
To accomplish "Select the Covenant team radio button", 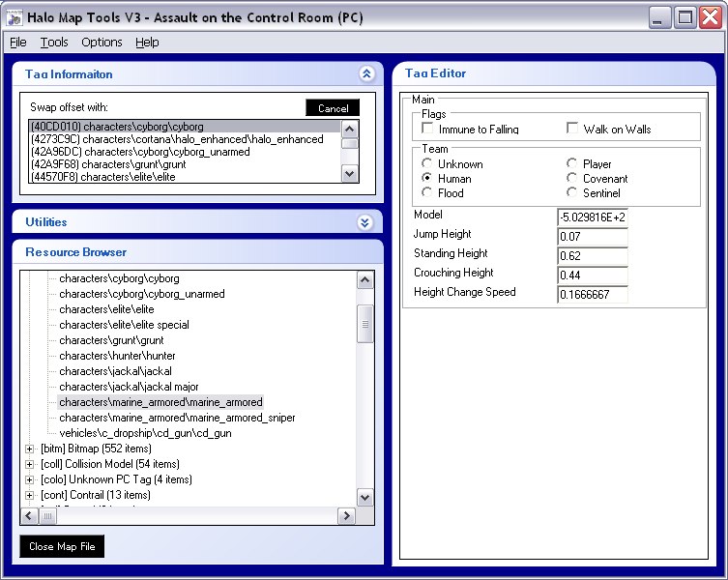I will coord(571,178).
